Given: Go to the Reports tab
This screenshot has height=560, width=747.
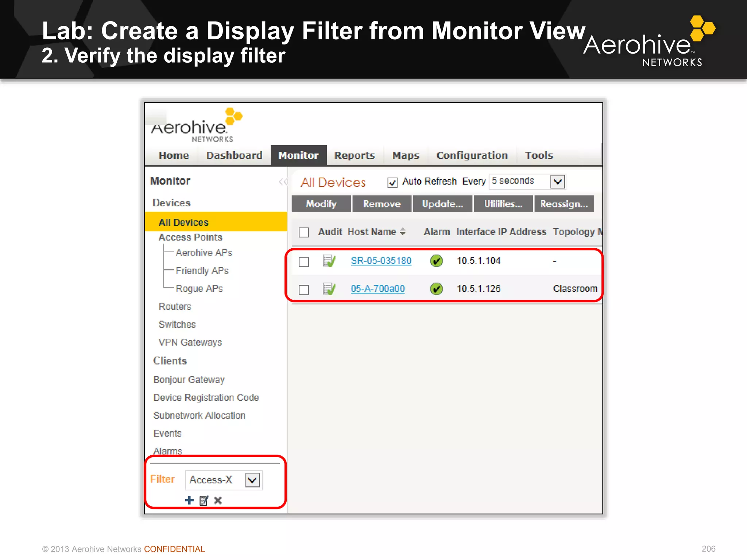Looking at the screenshot, I should coord(355,156).
